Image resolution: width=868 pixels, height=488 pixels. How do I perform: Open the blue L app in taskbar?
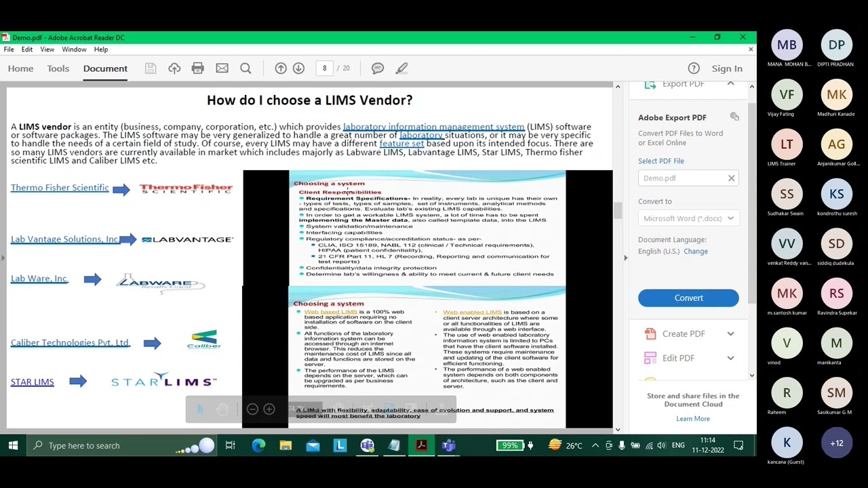(340, 445)
